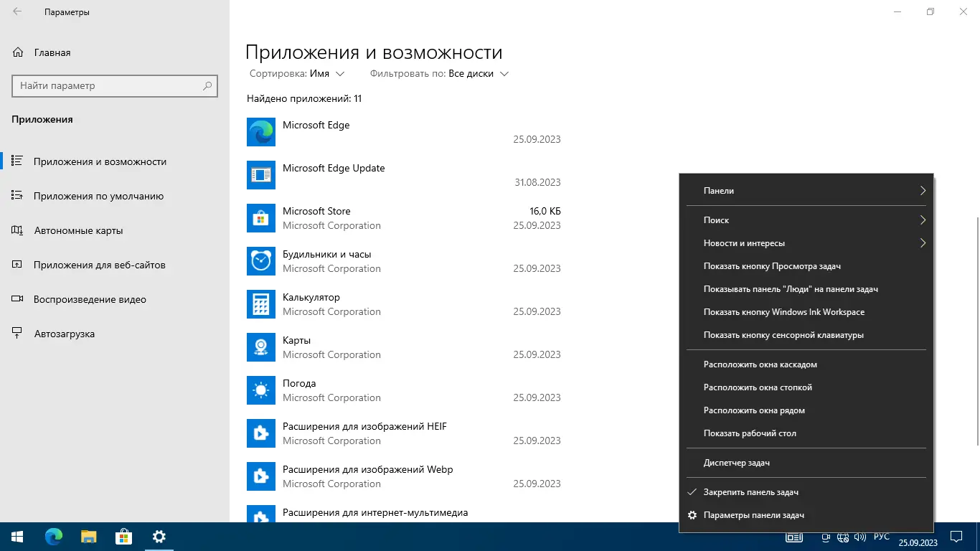Toggle Показывать панель "Люди" на панели задач
The image size is (980, 551).
point(790,288)
